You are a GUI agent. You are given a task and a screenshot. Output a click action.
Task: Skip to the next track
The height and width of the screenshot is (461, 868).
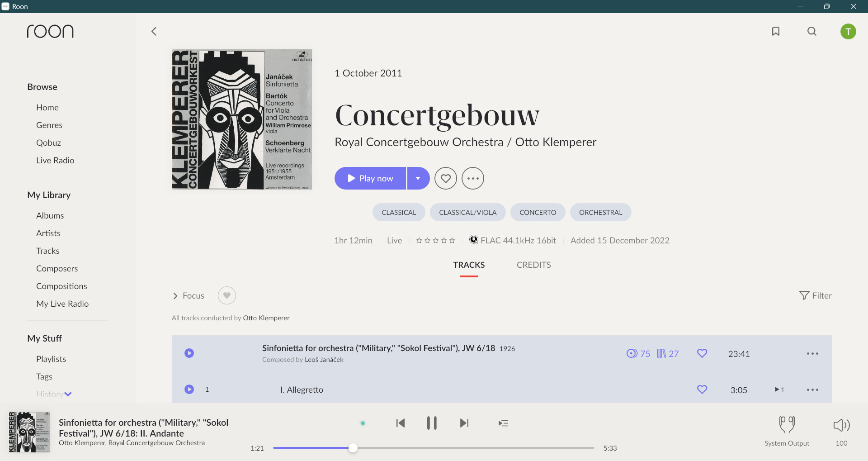point(464,423)
